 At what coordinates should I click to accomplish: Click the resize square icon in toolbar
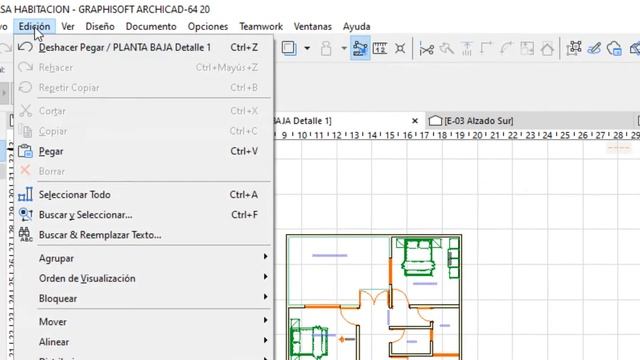coord(527,49)
